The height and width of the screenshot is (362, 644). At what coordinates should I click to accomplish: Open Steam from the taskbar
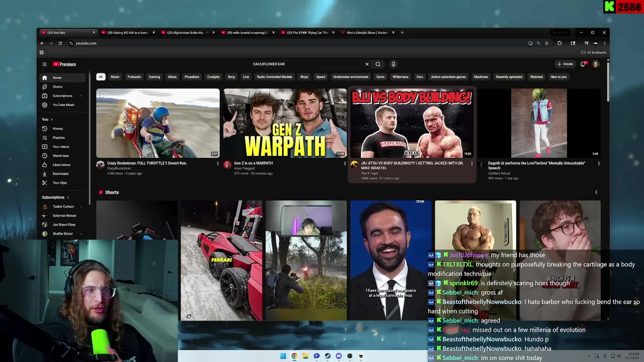coord(328,356)
